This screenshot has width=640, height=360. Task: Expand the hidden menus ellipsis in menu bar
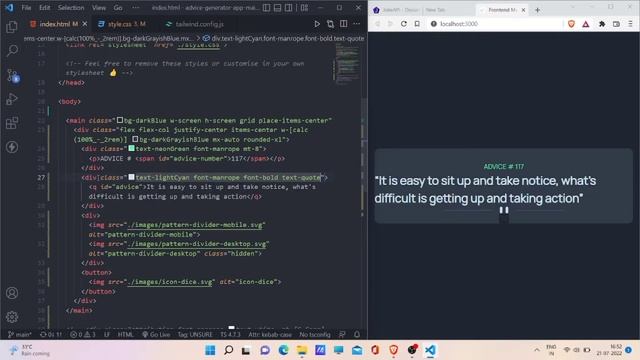click(136, 8)
